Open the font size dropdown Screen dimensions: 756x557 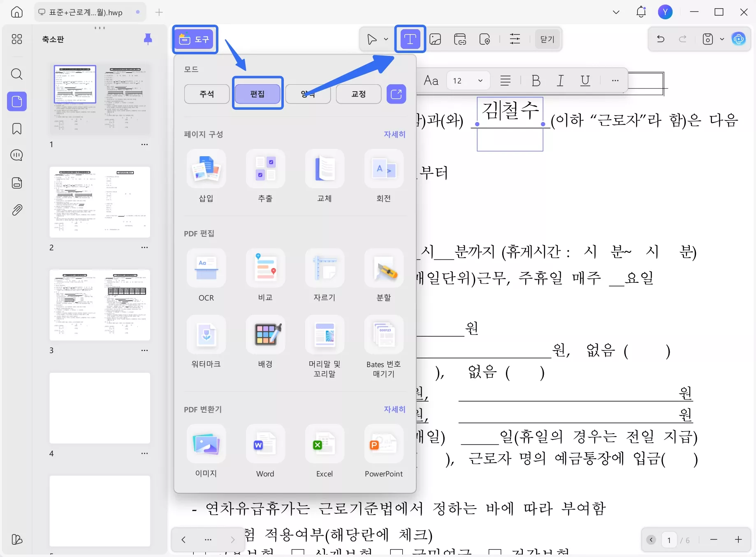467,81
